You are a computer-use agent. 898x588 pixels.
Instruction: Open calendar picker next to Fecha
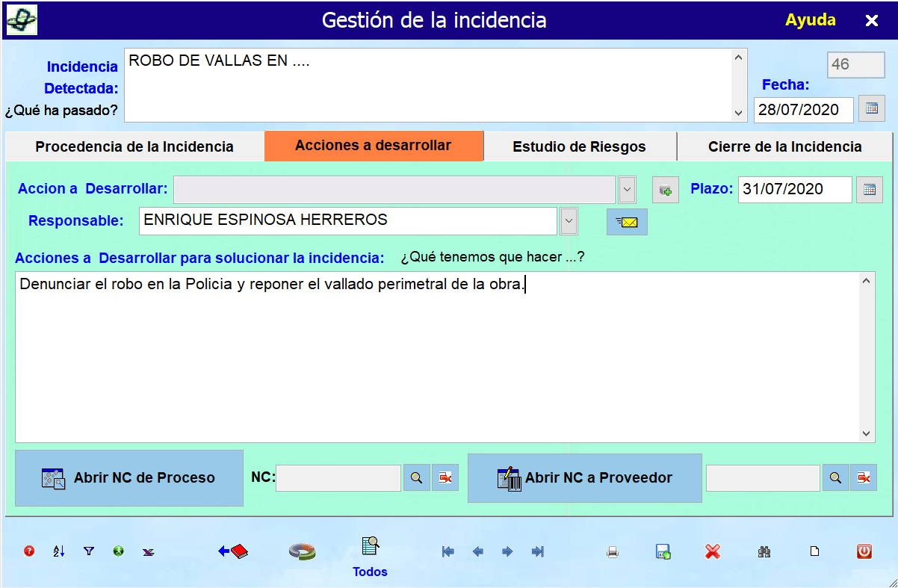(x=872, y=108)
